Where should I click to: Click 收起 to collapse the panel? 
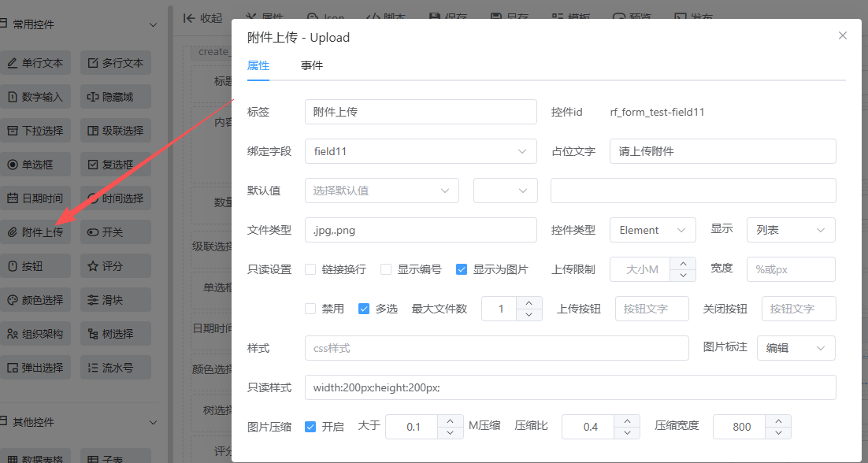pos(202,17)
